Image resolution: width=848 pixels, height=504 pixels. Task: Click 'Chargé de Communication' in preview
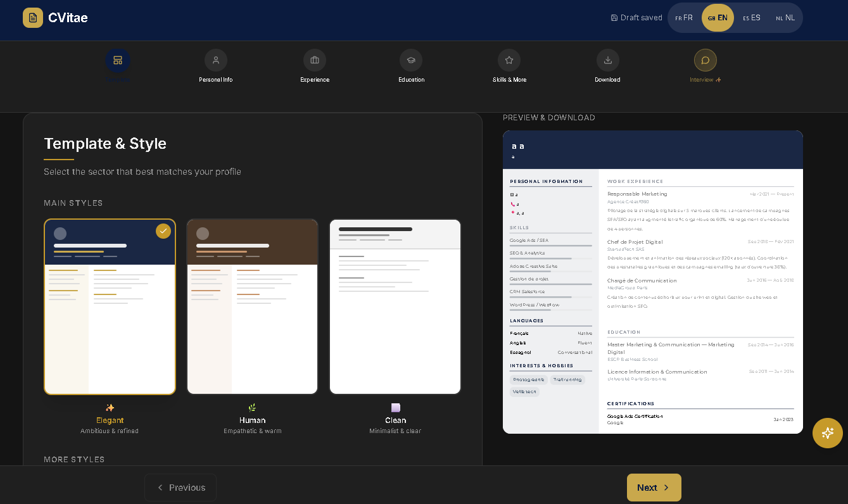click(x=642, y=280)
